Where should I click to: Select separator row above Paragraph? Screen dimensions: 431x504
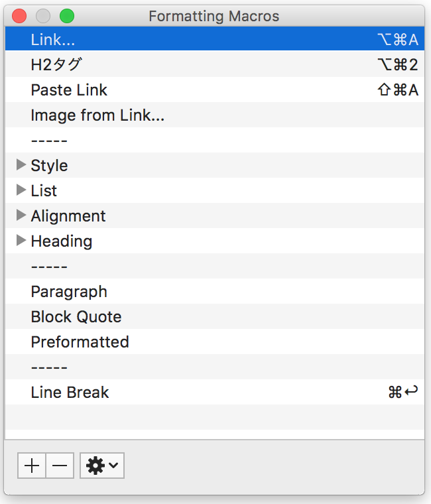click(x=215, y=266)
